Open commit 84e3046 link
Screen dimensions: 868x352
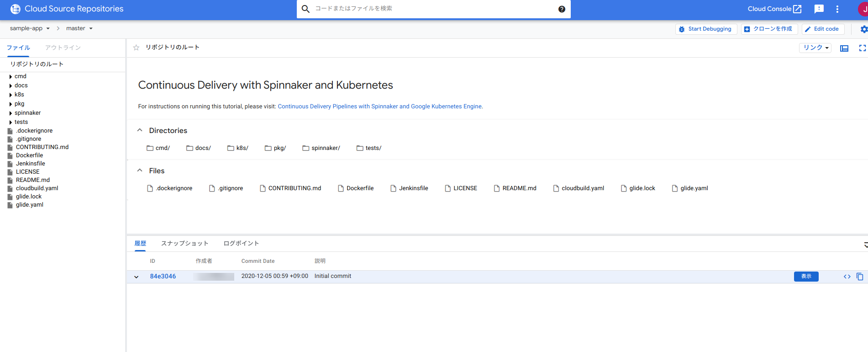pos(163,277)
